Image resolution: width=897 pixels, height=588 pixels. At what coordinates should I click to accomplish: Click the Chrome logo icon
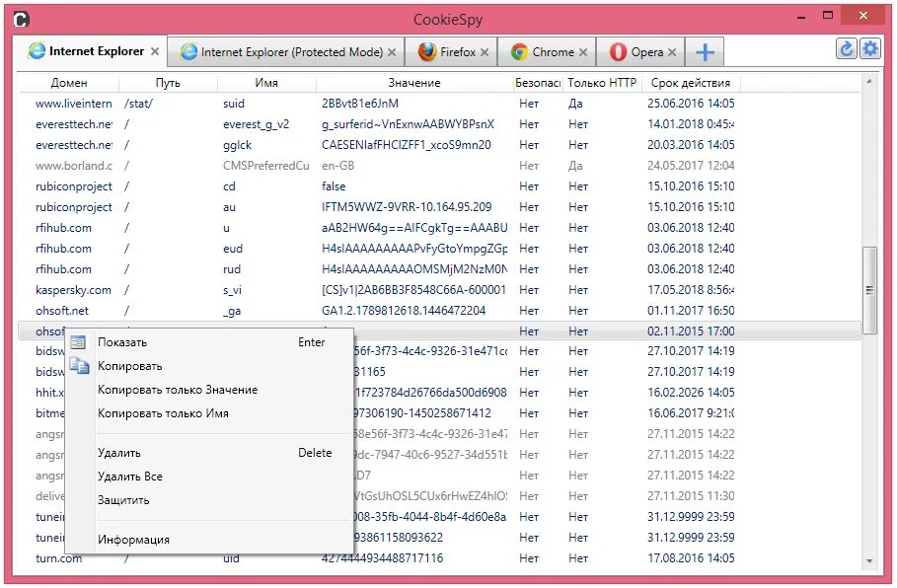click(x=519, y=52)
